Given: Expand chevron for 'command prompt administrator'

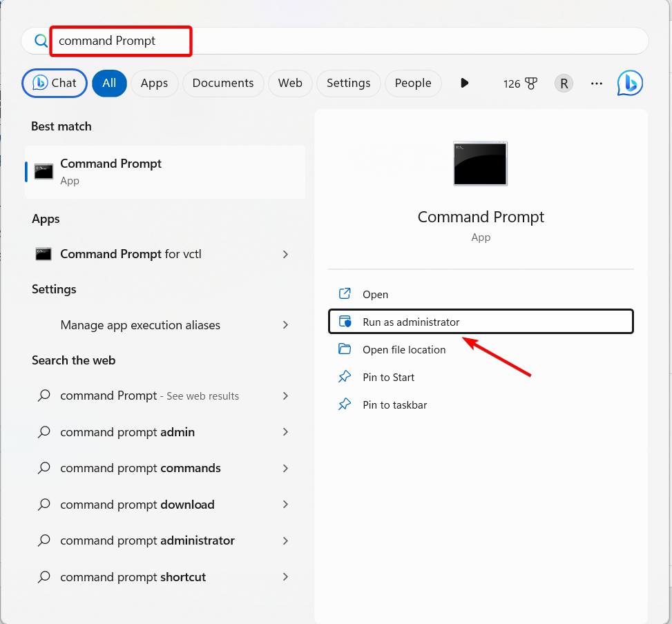Looking at the screenshot, I should click(285, 541).
